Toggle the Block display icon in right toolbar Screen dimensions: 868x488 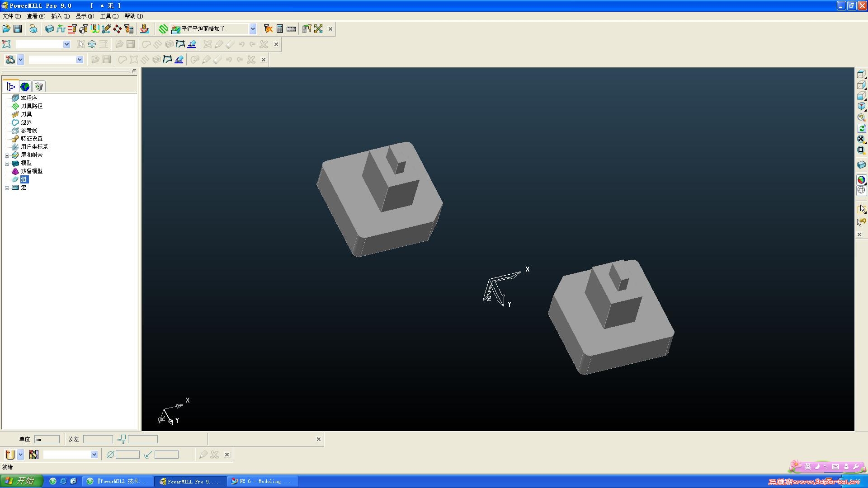pyautogui.click(x=861, y=165)
